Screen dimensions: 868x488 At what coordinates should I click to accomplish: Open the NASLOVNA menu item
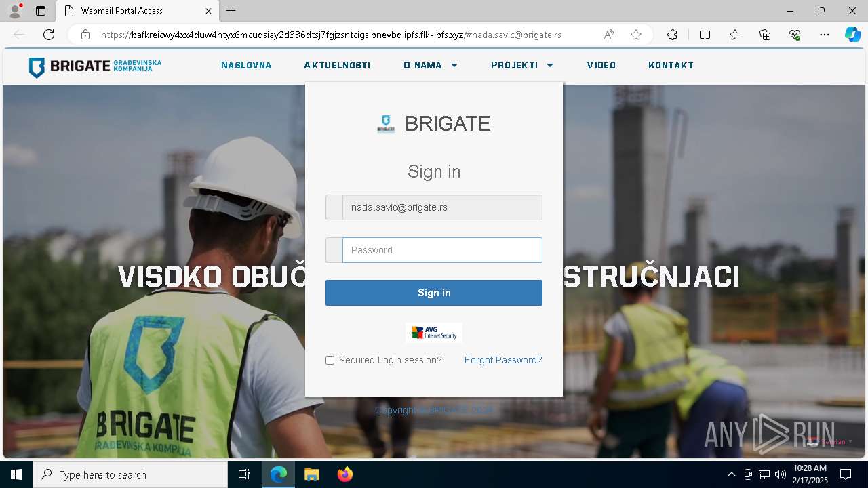[x=246, y=66]
